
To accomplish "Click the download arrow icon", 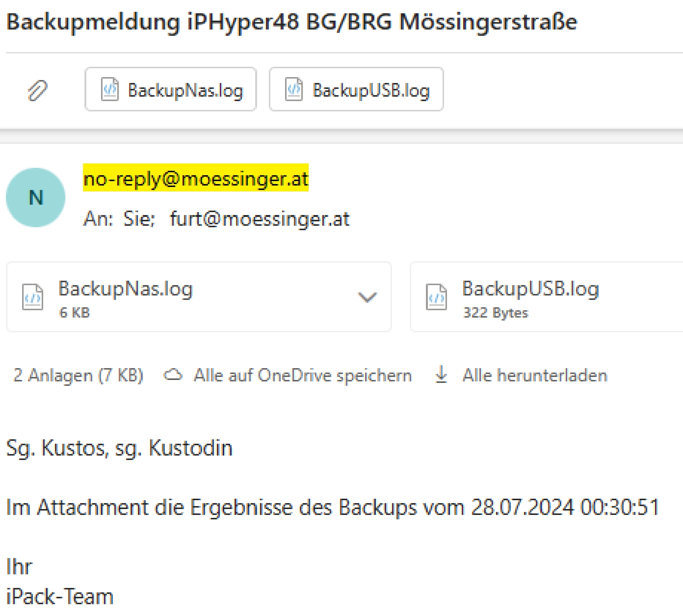I will 441,375.
